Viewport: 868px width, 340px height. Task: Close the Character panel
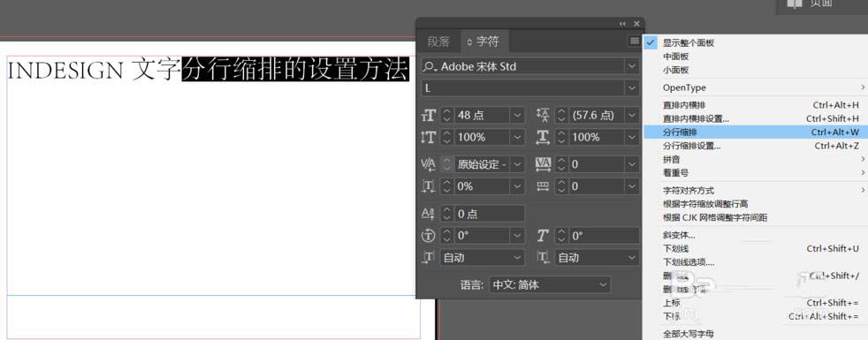coord(636,24)
